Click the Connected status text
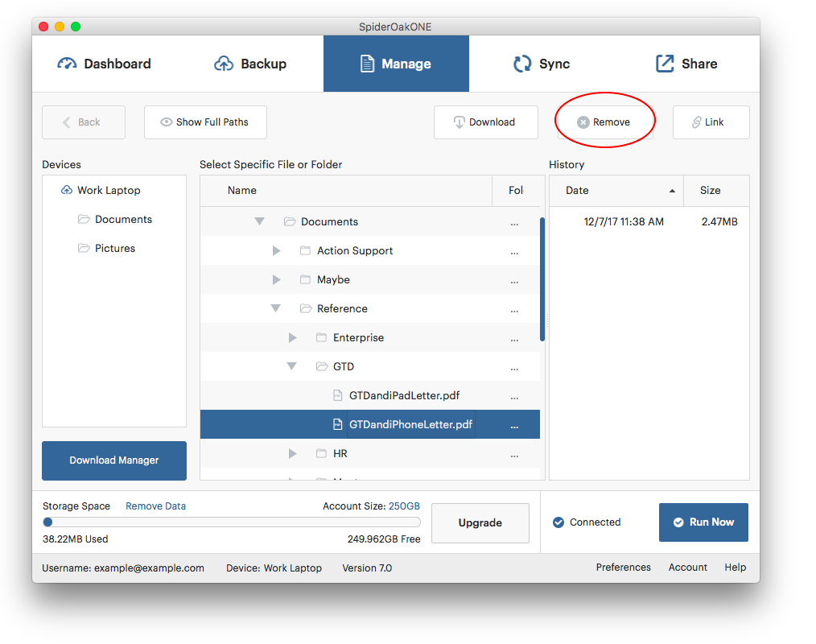Image resolution: width=816 pixels, height=644 pixels. click(x=595, y=522)
